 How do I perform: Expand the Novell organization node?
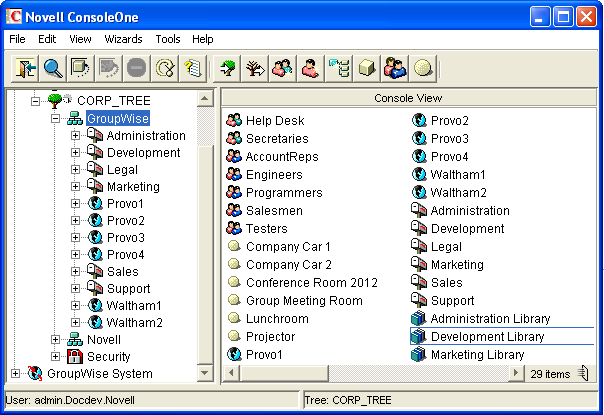point(55,339)
